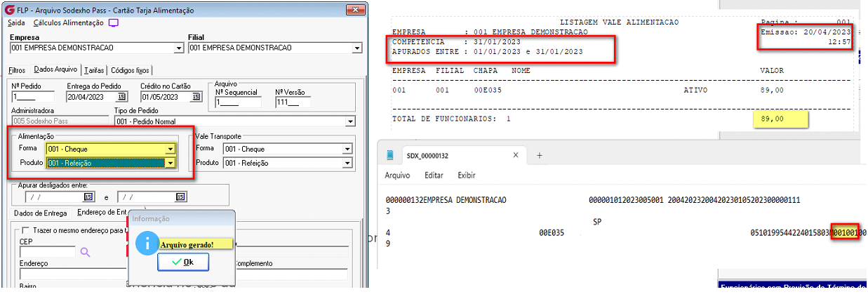Click the first Apurar desligados date field
This screenshot has height=299, width=868.
[53, 197]
